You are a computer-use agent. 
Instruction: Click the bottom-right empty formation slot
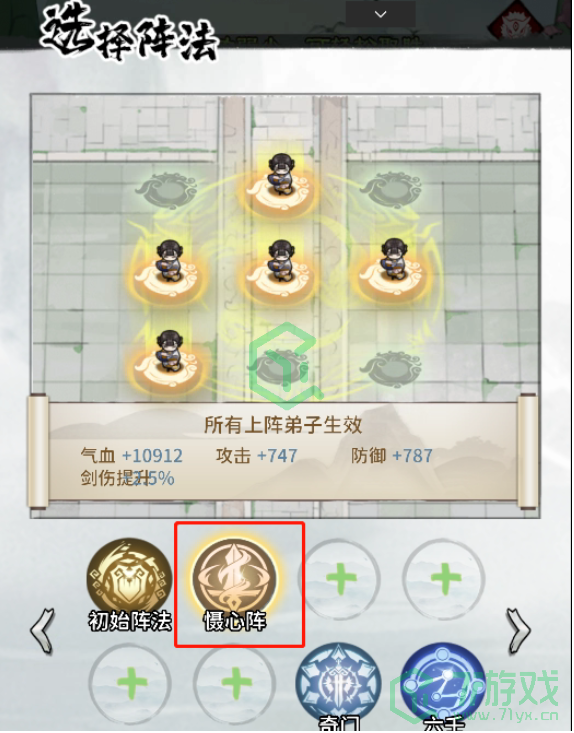[392, 368]
